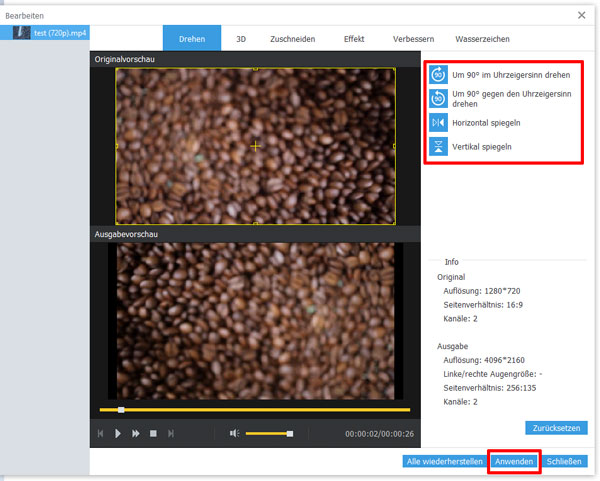600x481 pixels.
Task: Click 'Ausgabevorschau' heading
Action: point(126,234)
